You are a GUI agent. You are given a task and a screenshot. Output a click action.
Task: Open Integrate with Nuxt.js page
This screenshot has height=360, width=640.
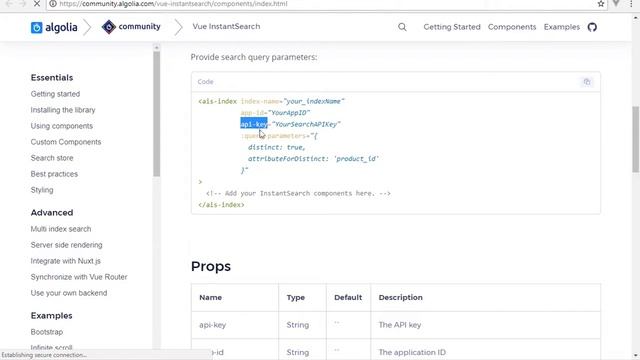coord(65,261)
